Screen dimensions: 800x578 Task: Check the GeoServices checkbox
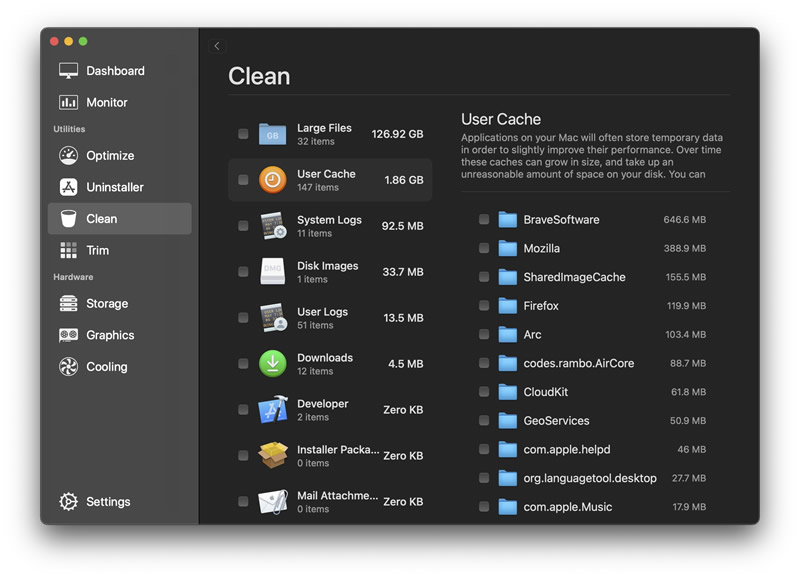click(x=484, y=420)
